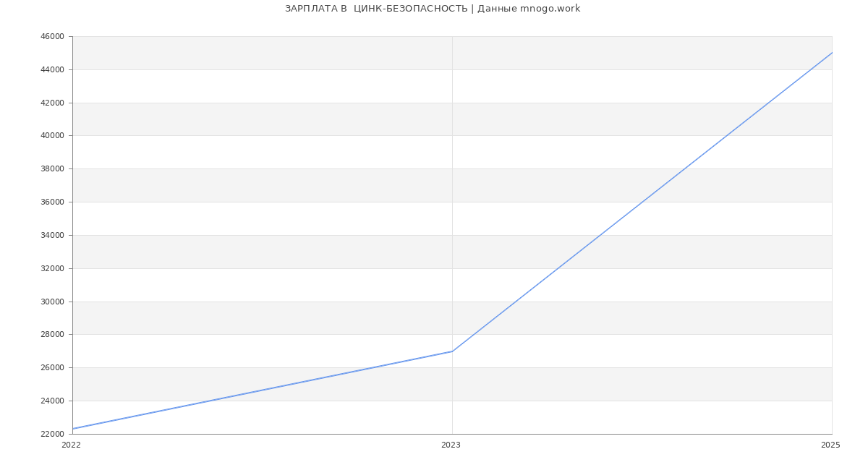Screen dimensions: 868x470
Task: Click the 22000 y-axis label
Action: click(x=51, y=434)
